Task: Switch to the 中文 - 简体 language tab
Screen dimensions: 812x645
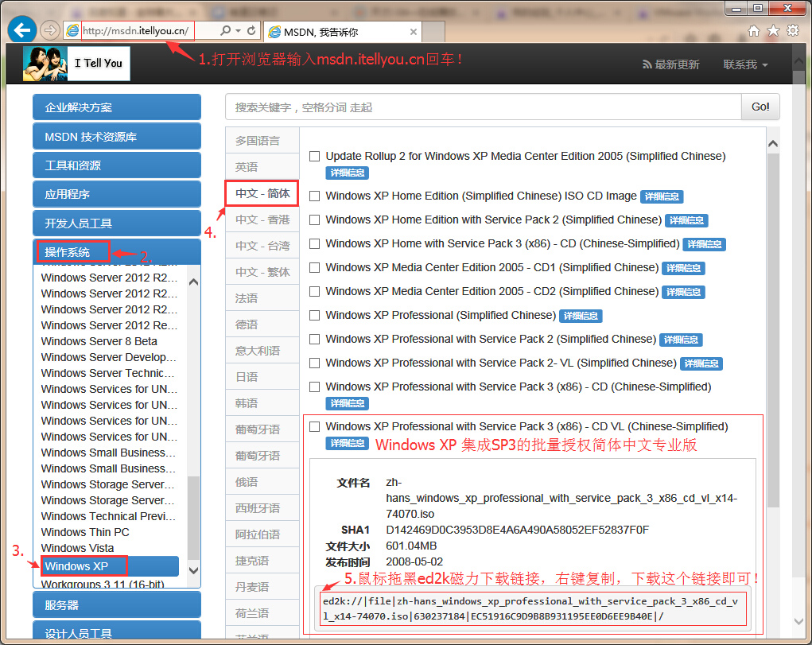Action: click(x=262, y=193)
